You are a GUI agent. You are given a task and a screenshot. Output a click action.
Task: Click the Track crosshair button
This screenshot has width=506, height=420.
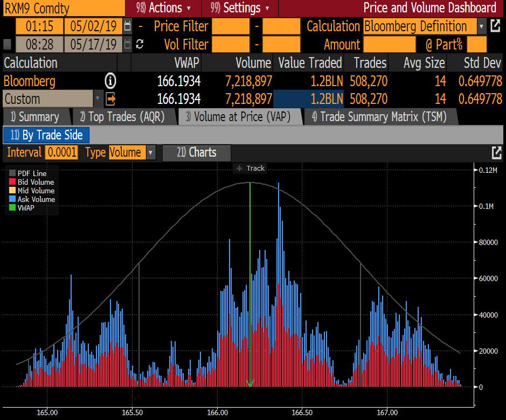pos(250,169)
